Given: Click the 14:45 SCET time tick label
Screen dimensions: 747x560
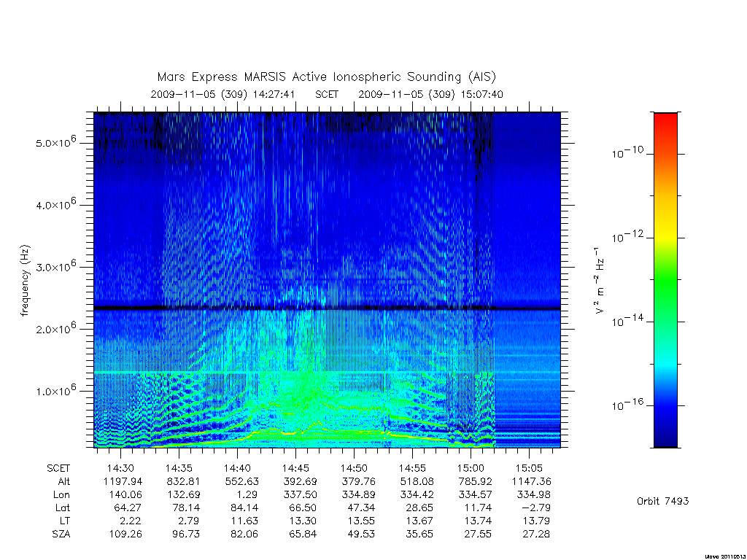Looking at the screenshot, I should tap(295, 468).
